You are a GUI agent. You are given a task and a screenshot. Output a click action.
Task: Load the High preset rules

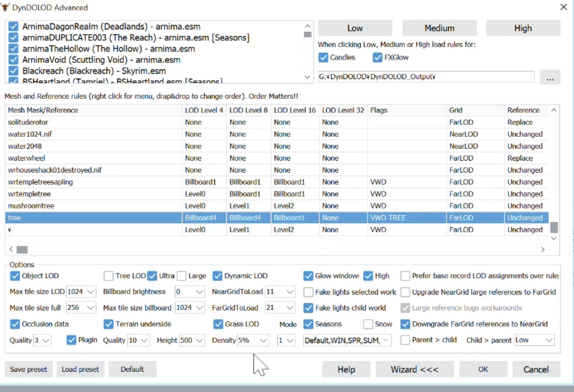(x=523, y=28)
